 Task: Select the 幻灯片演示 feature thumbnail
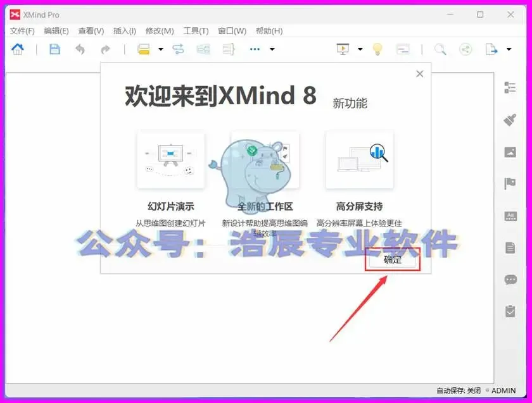point(170,159)
